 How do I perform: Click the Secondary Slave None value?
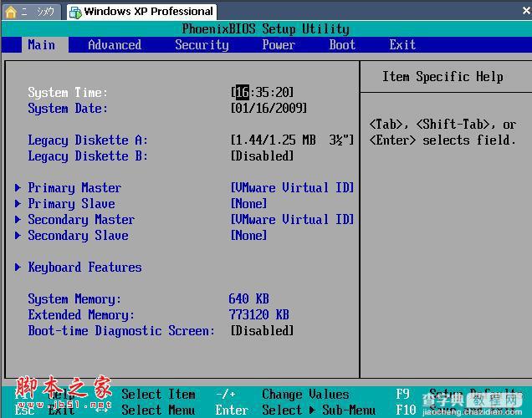(x=248, y=235)
